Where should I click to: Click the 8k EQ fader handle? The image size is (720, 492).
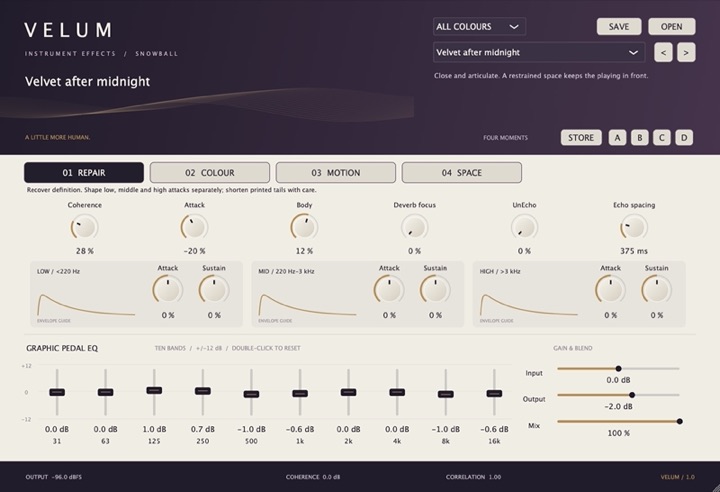click(445, 394)
